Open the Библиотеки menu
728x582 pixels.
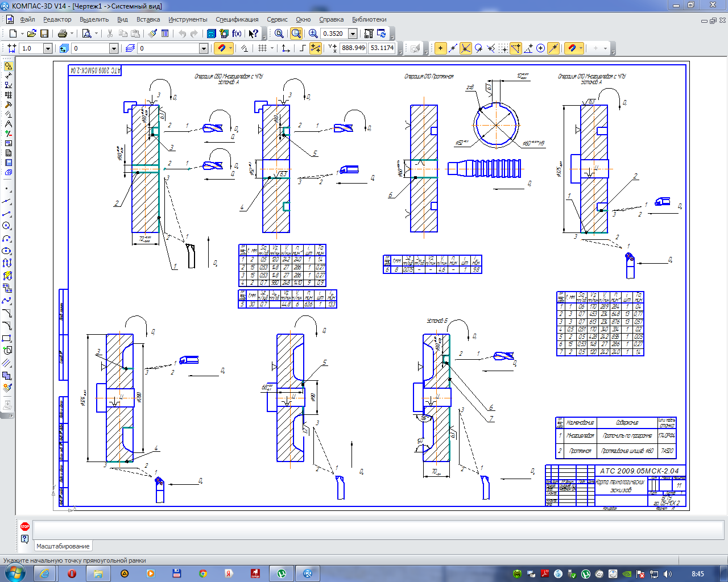pyautogui.click(x=369, y=19)
